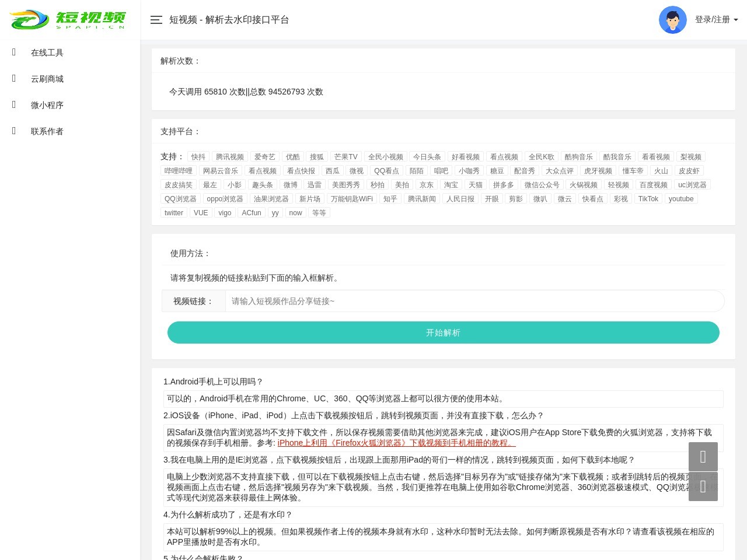Click the 知乎 platform tag
Image resolution: width=747 pixels, height=560 pixels.
click(390, 199)
